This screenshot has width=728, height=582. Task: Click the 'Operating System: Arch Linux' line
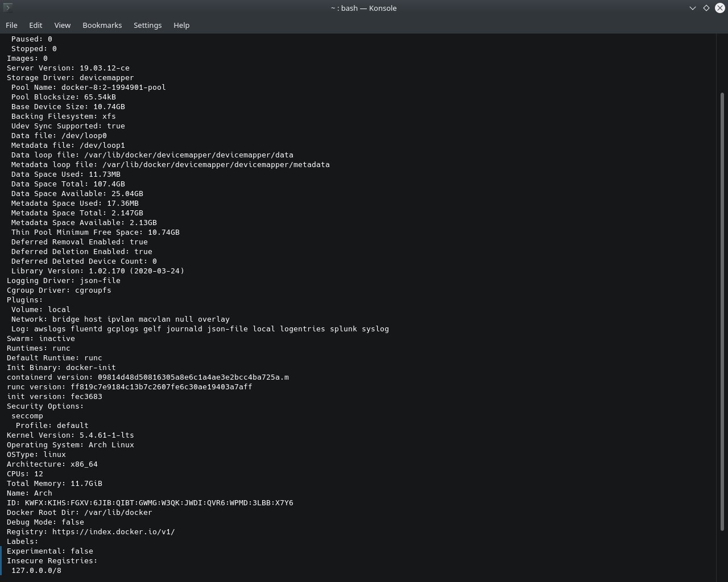click(x=71, y=445)
